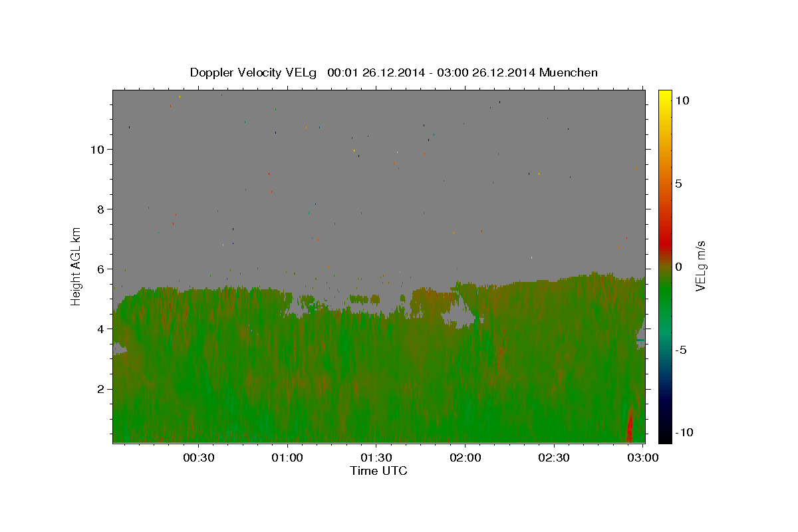Click the gray gap in cloud near 02:00
798x532 pixels.
[x=459, y=314]
